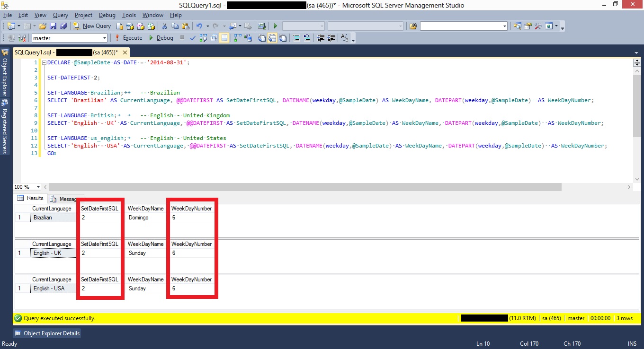This screenshot has height=349, width=644.
Task: Click the Find in Files icon
Action: (413, 26)
